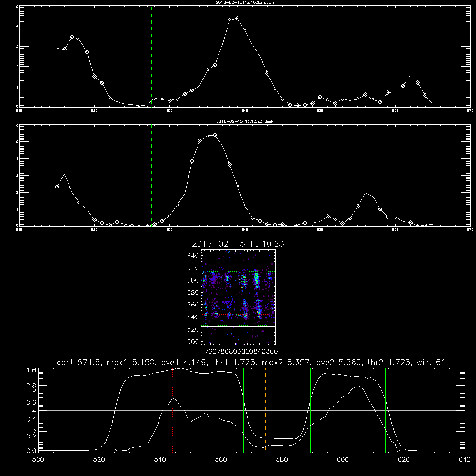Screen dimensions: 476x476
Task: Click the highest diamond marker in dawn plot
Action: pos(238,19)
